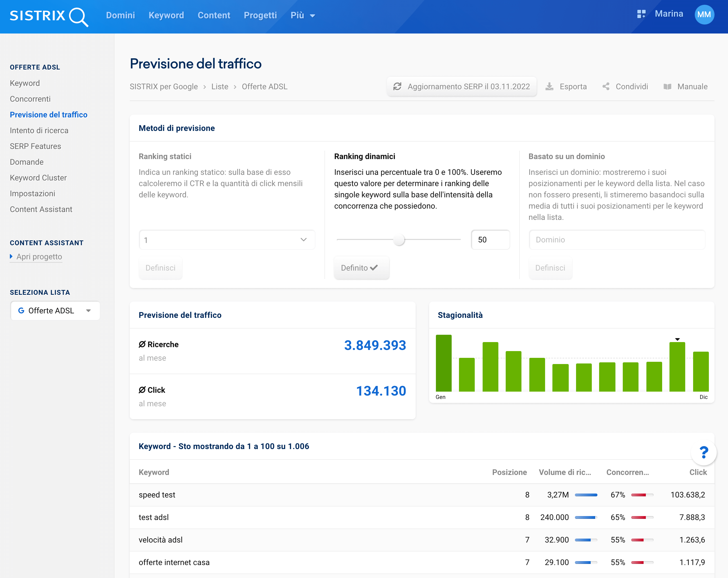This screenshot has width=728, height=578.
Task: Open the Keyword top menu
Action: click(166, 15)
